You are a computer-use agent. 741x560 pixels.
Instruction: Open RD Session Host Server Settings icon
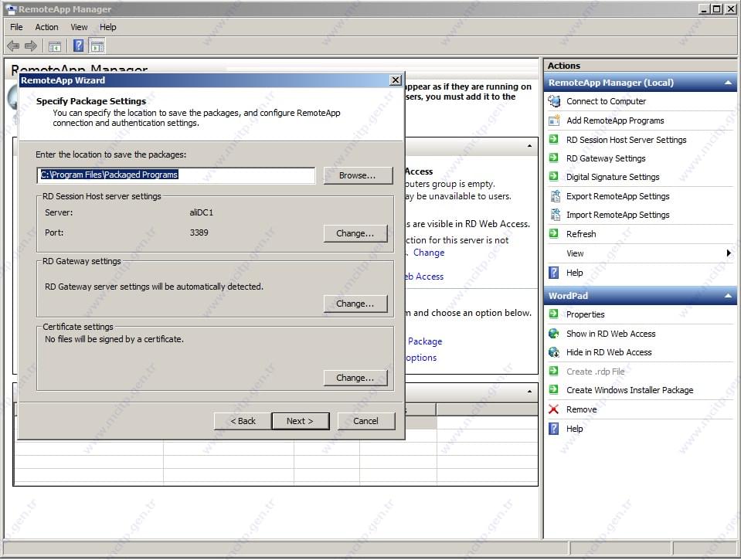coord(554,139)
